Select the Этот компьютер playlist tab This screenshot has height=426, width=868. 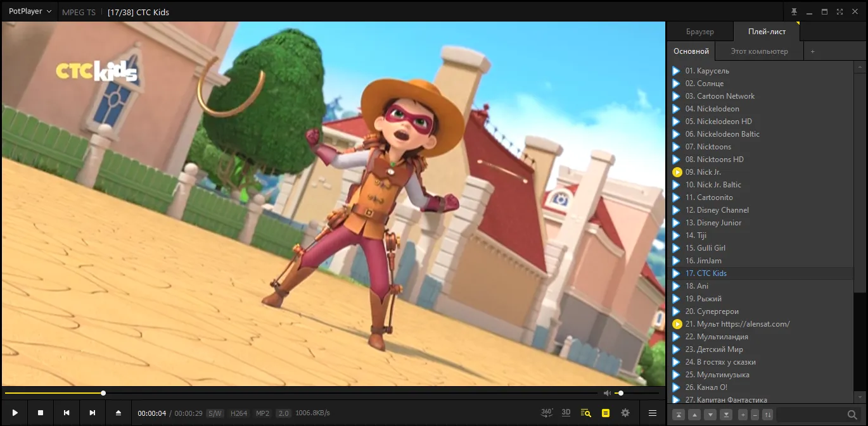click(760, 51)
